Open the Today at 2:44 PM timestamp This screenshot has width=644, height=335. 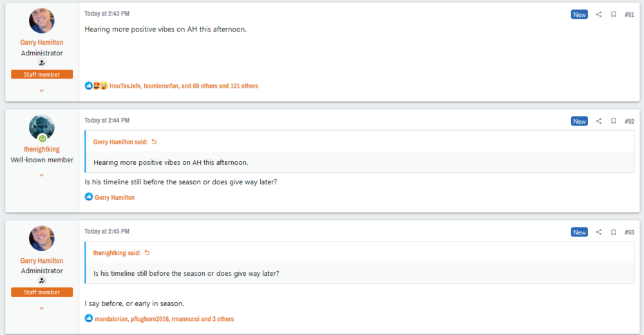[x=107, y=120]
